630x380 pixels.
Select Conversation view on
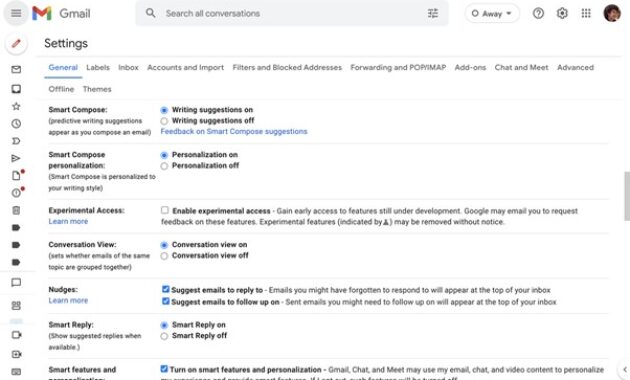click(164, 245)
